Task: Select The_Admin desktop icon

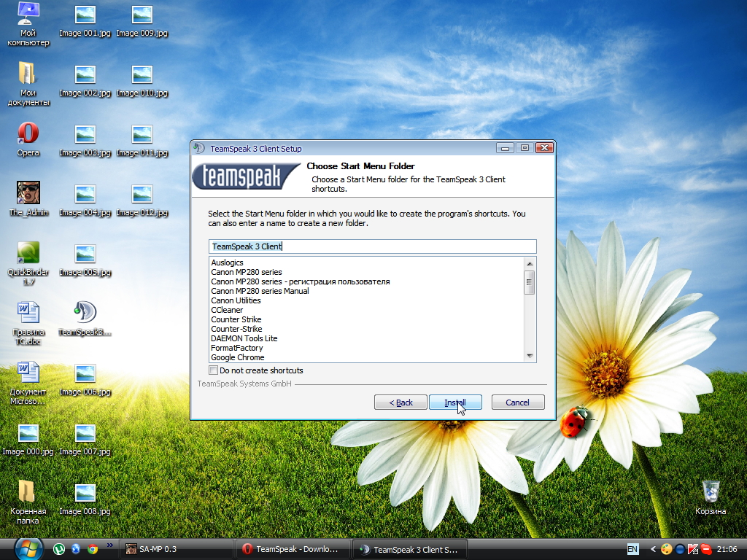Action: (x=28, y=199)
